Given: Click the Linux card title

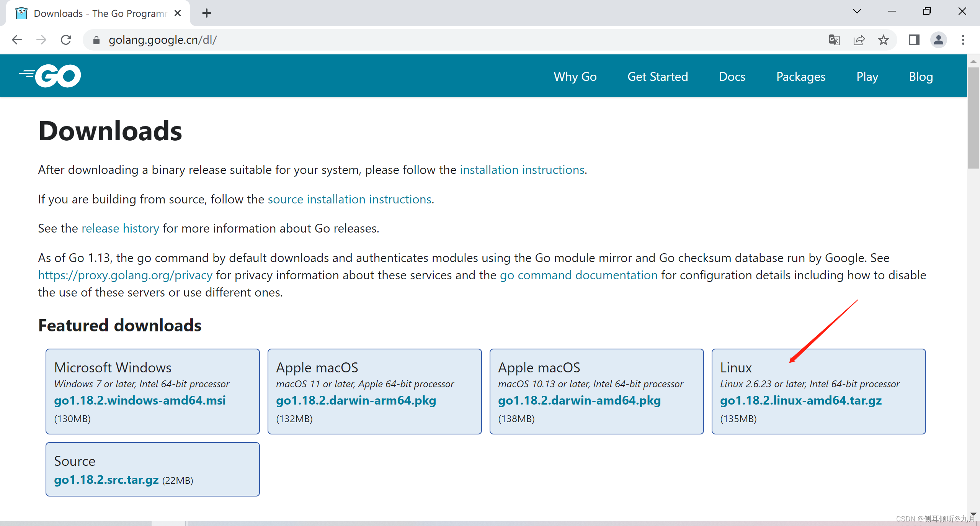Looking at the screenshot, I should pos(736,368).
